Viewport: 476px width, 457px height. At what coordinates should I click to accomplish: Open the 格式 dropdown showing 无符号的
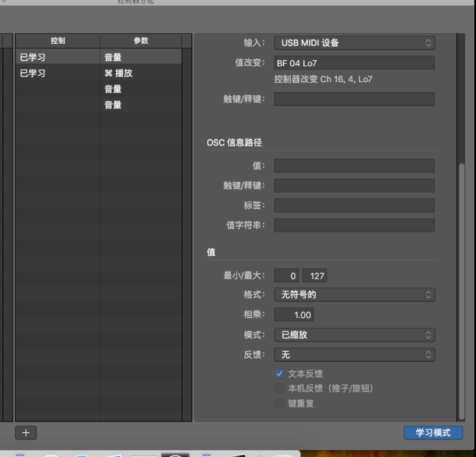coord(354,295)
